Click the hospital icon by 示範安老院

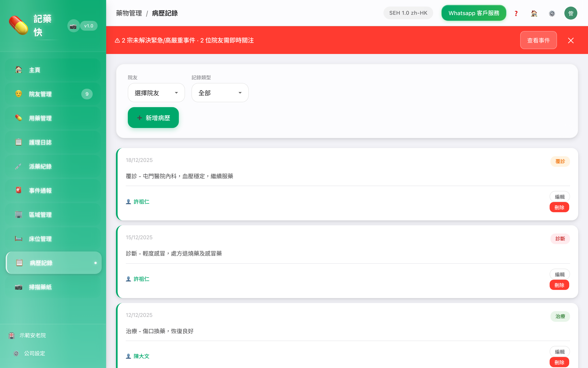(x=11, y=335)
